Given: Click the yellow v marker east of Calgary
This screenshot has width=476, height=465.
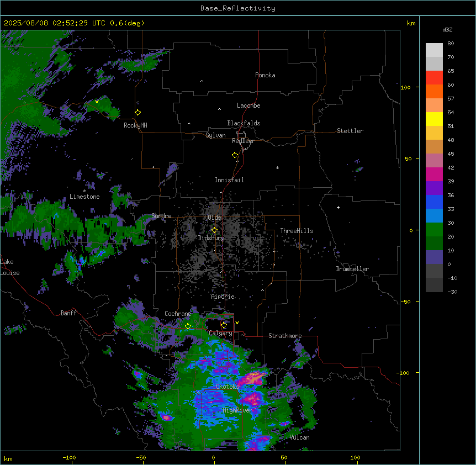Looking at the screenshot, I should (x=237, y=323).
